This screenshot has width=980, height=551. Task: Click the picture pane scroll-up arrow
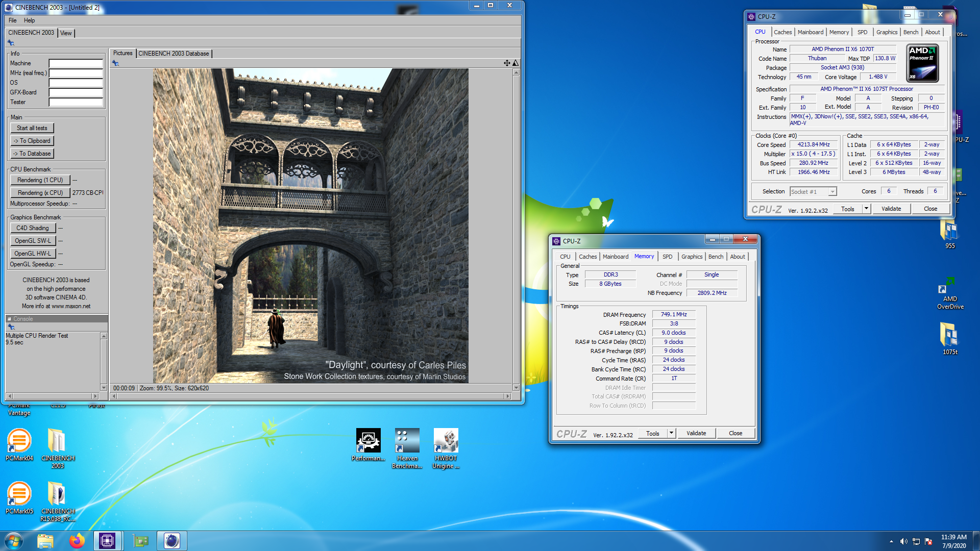coord(516,72)
